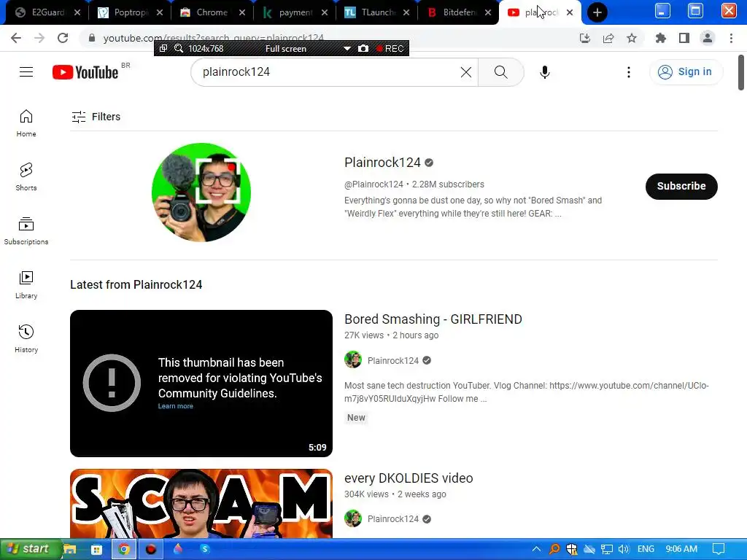Image resolution: width=747 pixels, height=560 pixels.
Task: Open the SCAM thumbnail video
Action: pos(201,504)
